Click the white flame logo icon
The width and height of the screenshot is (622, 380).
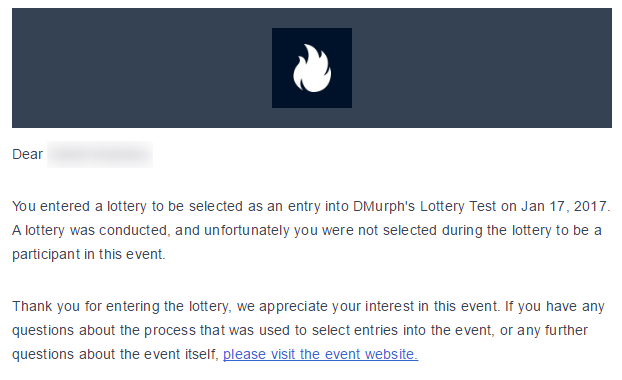click(312, 68)
